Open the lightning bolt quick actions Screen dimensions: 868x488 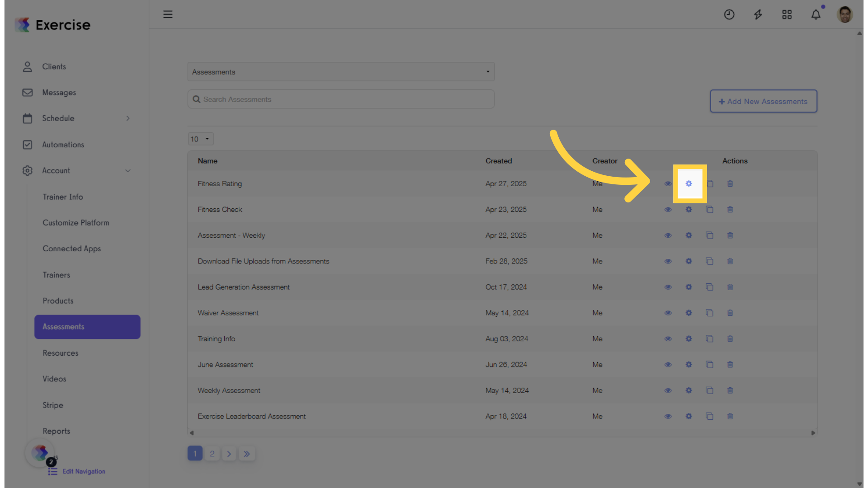pos(758,14)
